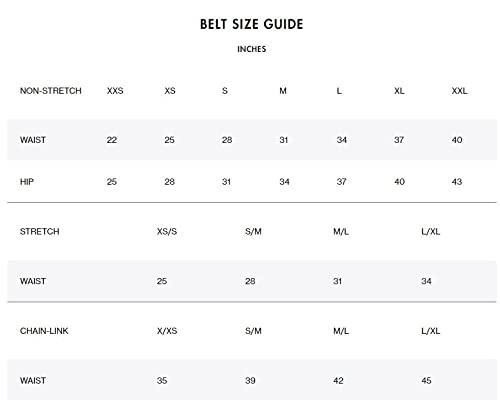The width and height of the screenshot is (500, 400).
Task: Select the NON-STRETCH row header
Action: [x=51, y=91]
